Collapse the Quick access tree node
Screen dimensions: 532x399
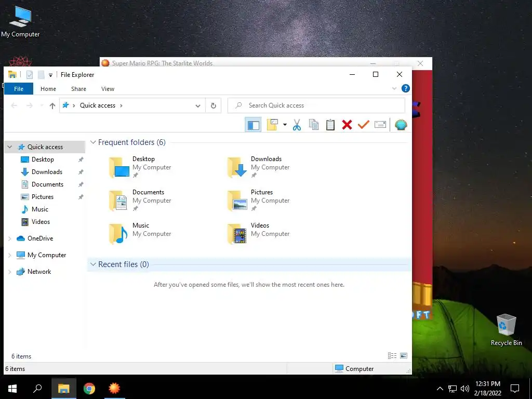[x=10, y=147]
